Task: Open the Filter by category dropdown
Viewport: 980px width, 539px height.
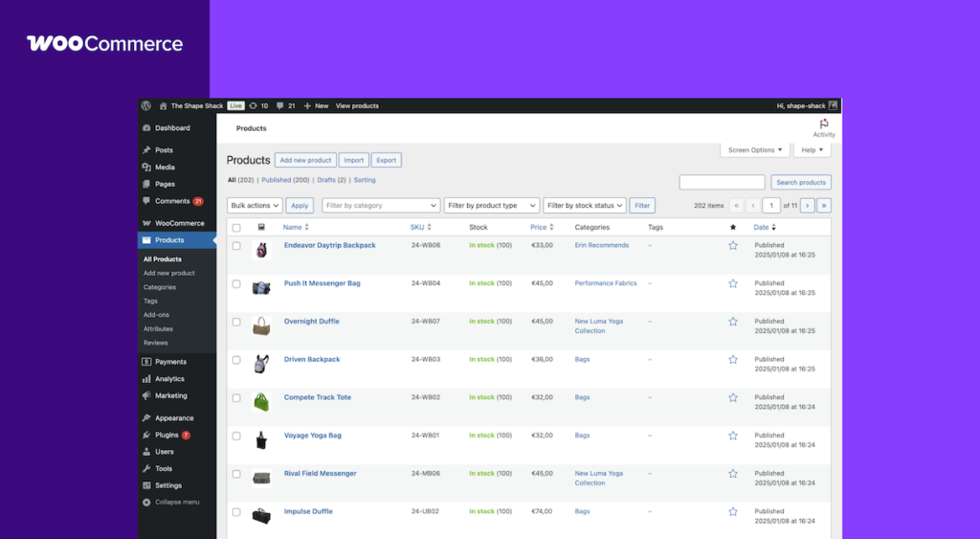Action: point(381,205)
